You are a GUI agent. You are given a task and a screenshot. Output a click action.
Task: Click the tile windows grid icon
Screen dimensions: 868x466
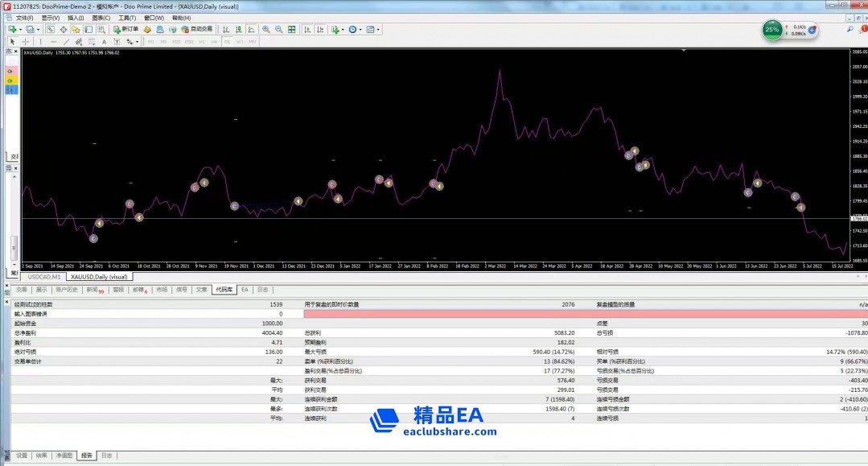coord(292,30)
